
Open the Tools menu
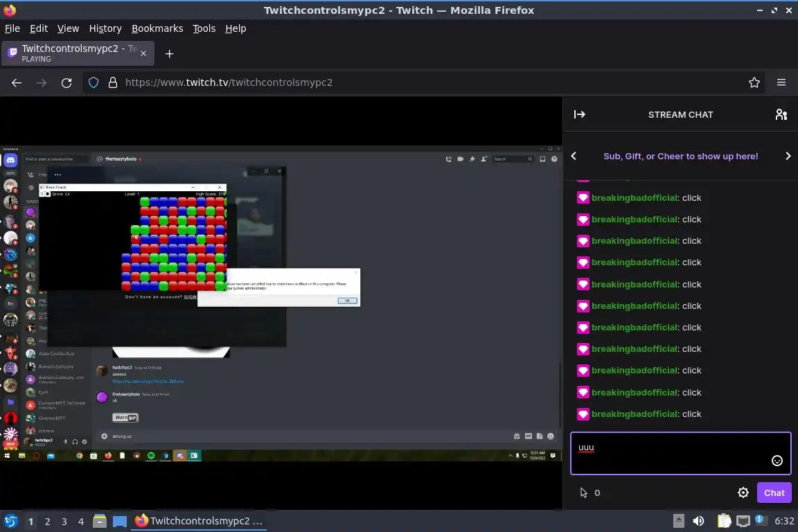click(x=204, y=28)
